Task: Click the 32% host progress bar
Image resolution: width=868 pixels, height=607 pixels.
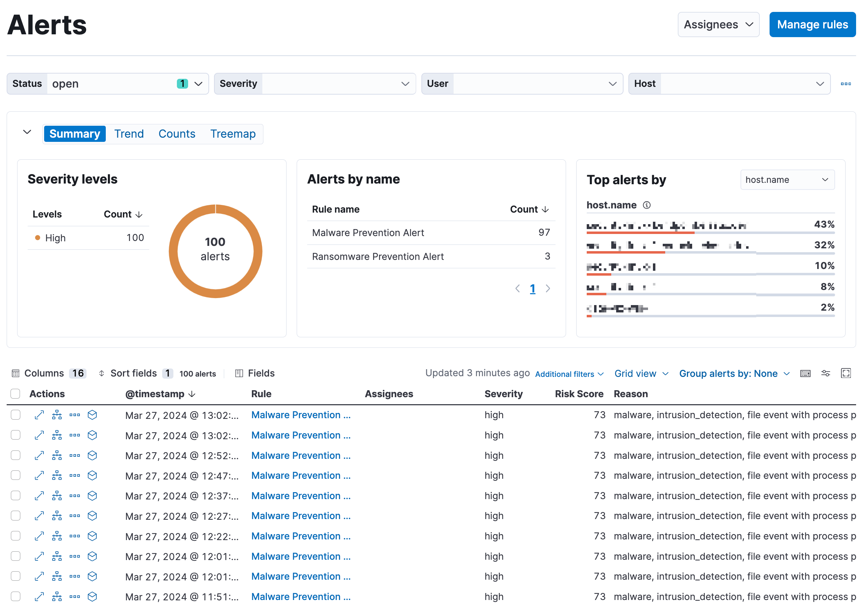Action: 711,252
